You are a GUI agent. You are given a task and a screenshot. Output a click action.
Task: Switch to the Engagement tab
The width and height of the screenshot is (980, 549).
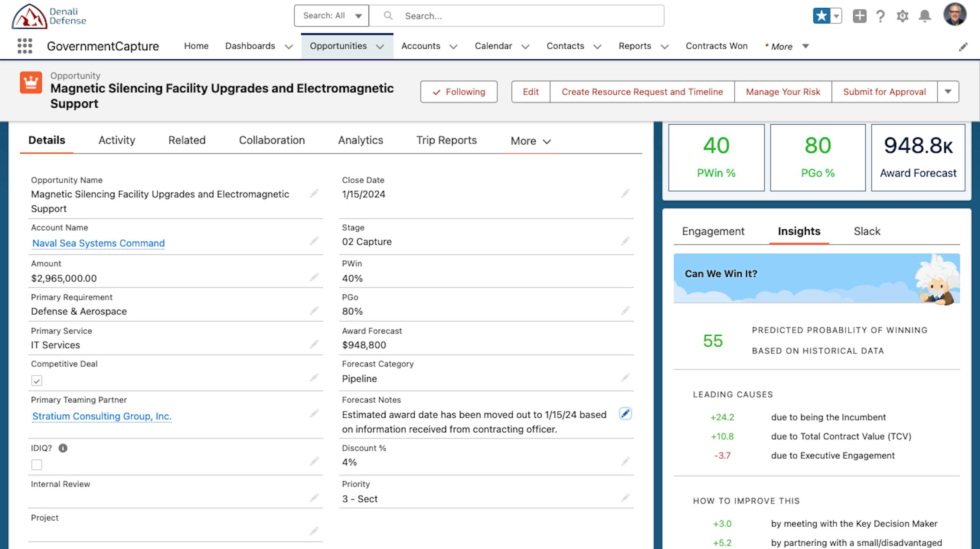(713, 231)
